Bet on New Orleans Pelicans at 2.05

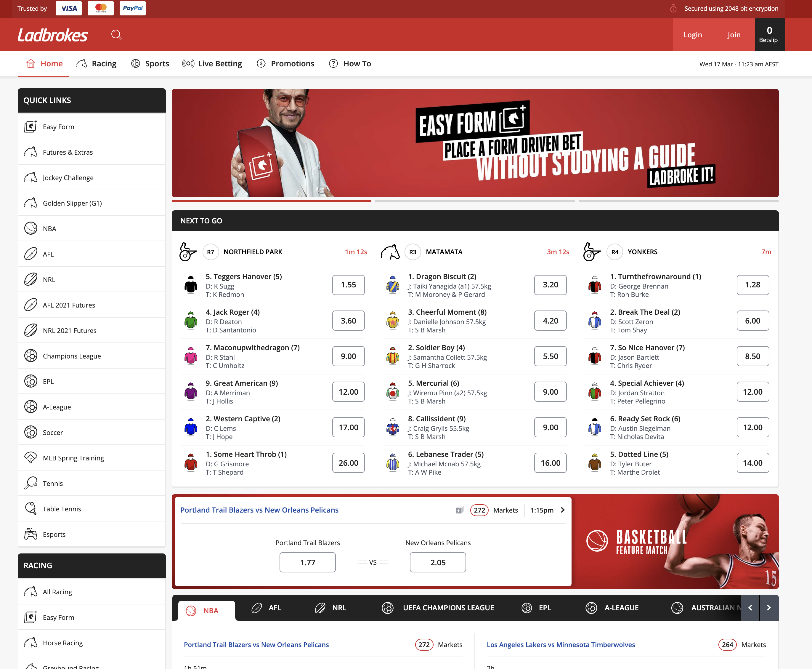coord(438,562)
